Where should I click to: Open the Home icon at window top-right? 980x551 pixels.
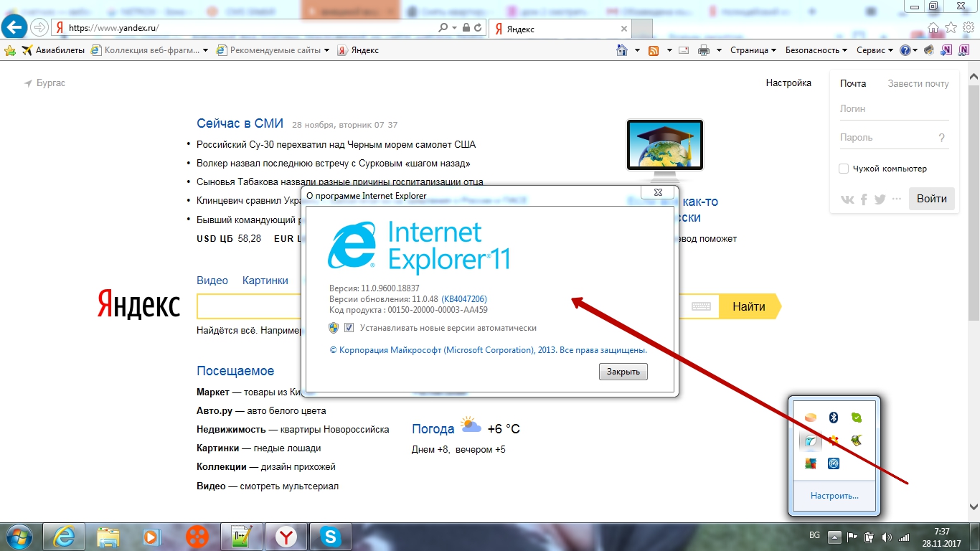coord(933,28)
